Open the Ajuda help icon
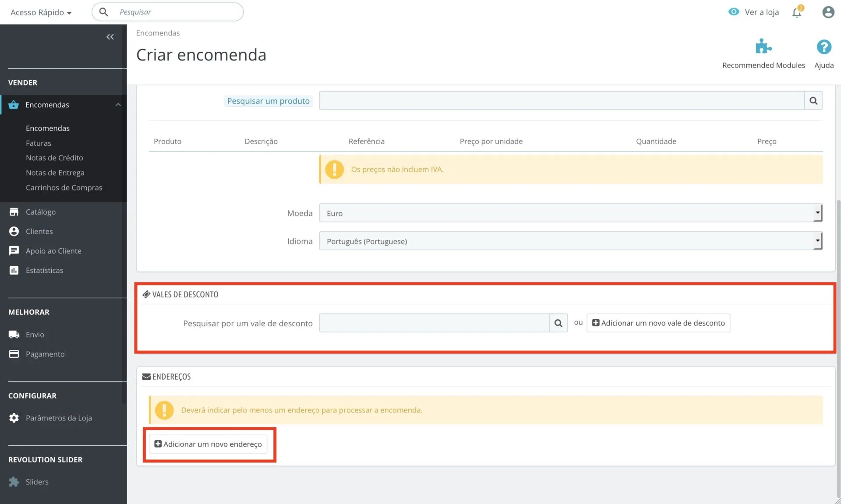841x504 pixels. (x=823, y=47)
